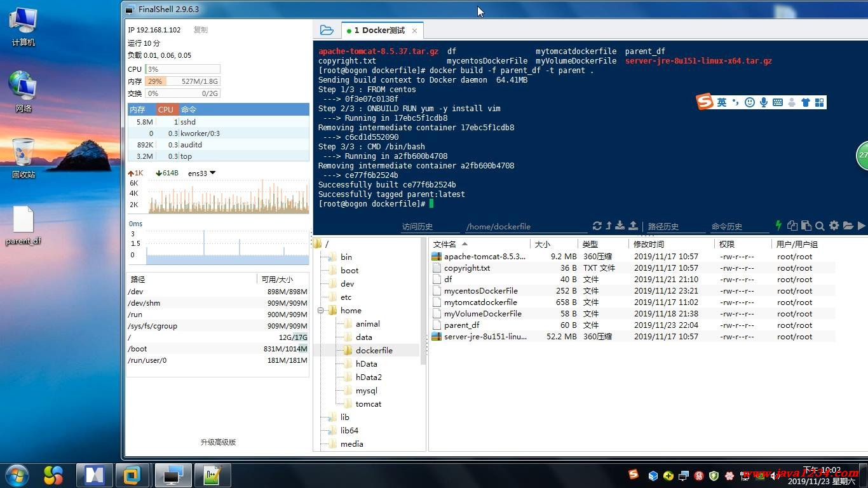Select the animal folder in tree
Screen dimensions: 868x488
(x=367, y=324)
